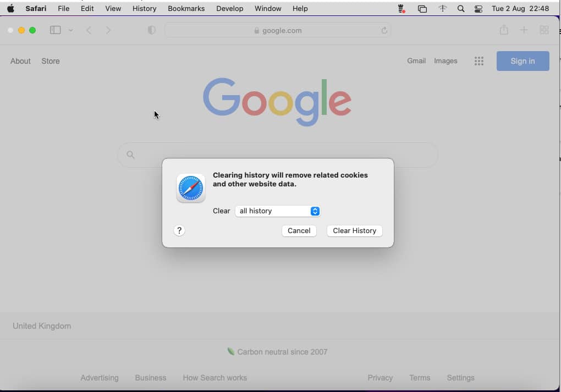The image size is (561, 392).
Task: Open the Edit menu
Action: coord(87,9)
